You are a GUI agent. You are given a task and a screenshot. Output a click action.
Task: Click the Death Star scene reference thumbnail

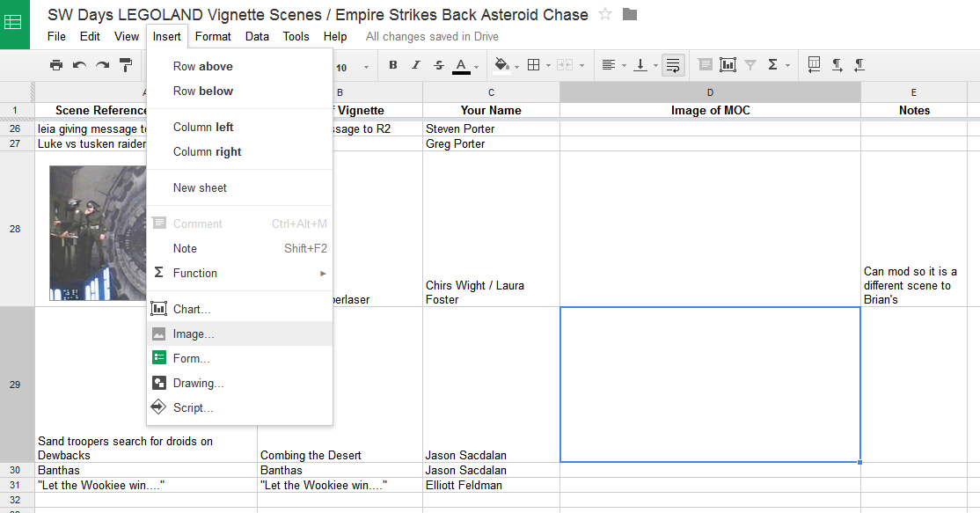(99, 233)
